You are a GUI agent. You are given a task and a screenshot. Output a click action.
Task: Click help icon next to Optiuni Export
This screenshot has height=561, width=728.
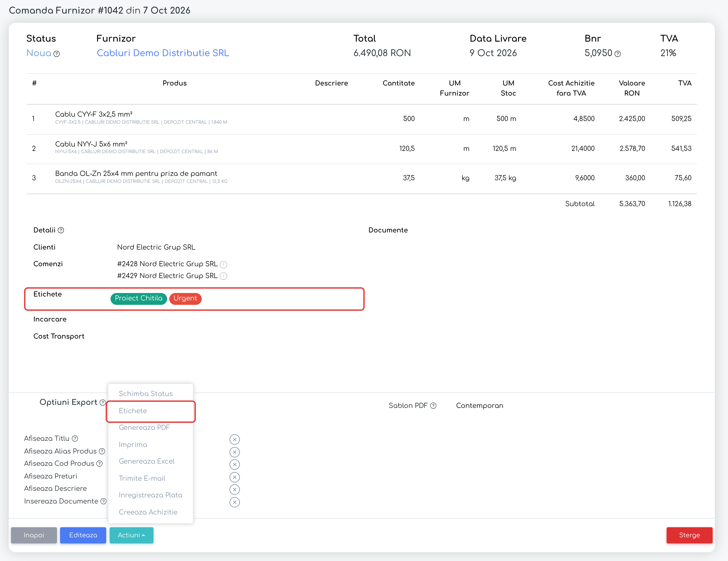(x=103, y=403)
